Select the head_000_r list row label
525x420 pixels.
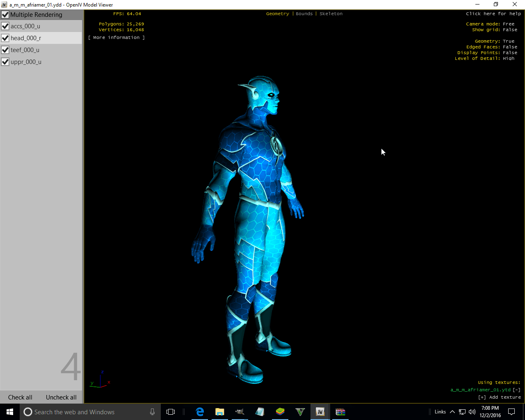[26, 38]
